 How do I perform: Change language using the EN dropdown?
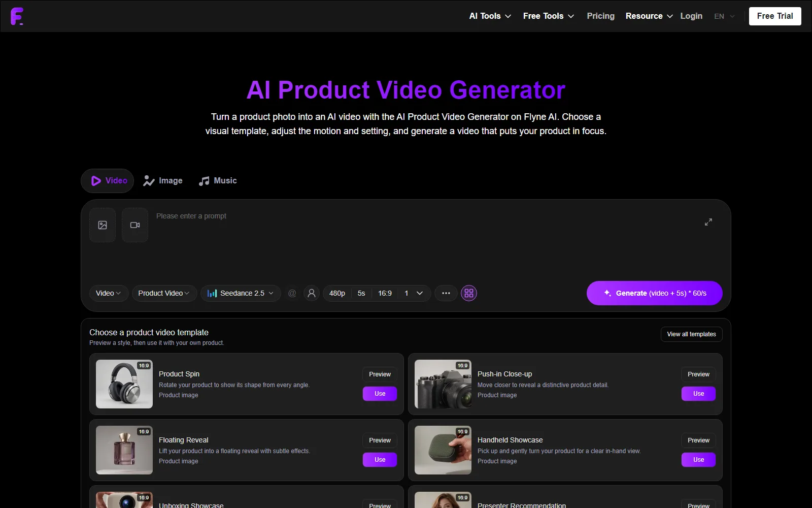tap(724, 16)
